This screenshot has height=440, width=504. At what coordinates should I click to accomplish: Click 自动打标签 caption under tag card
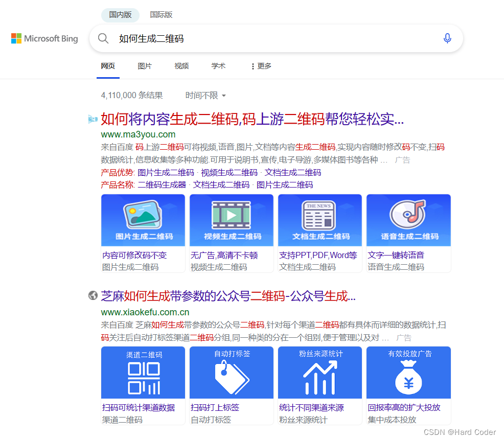point(211,420)
